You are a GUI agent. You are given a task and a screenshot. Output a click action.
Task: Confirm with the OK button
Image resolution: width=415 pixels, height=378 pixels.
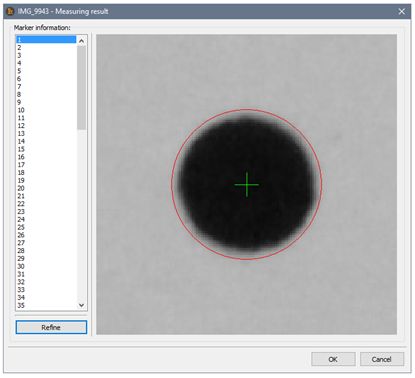tap(333, 359)
